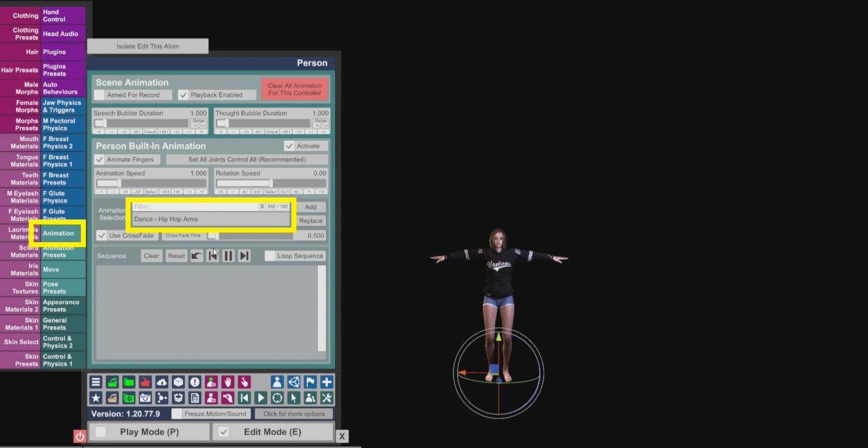Click the red power button icon

point(80,436)
